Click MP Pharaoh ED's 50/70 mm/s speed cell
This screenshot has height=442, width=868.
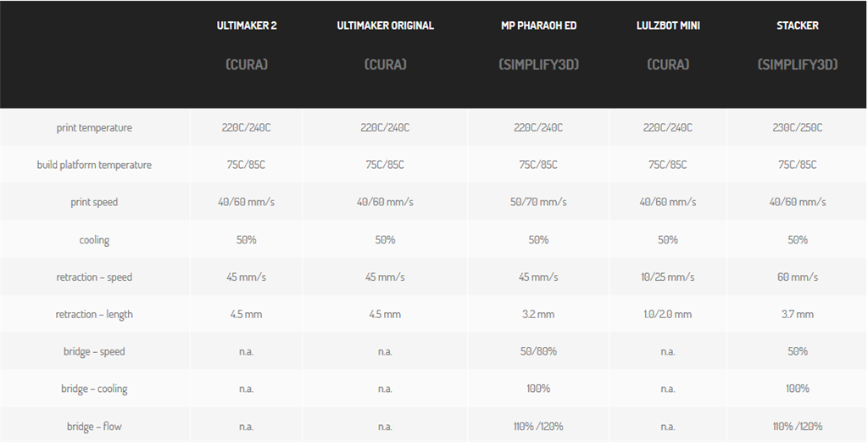(538, 202)
